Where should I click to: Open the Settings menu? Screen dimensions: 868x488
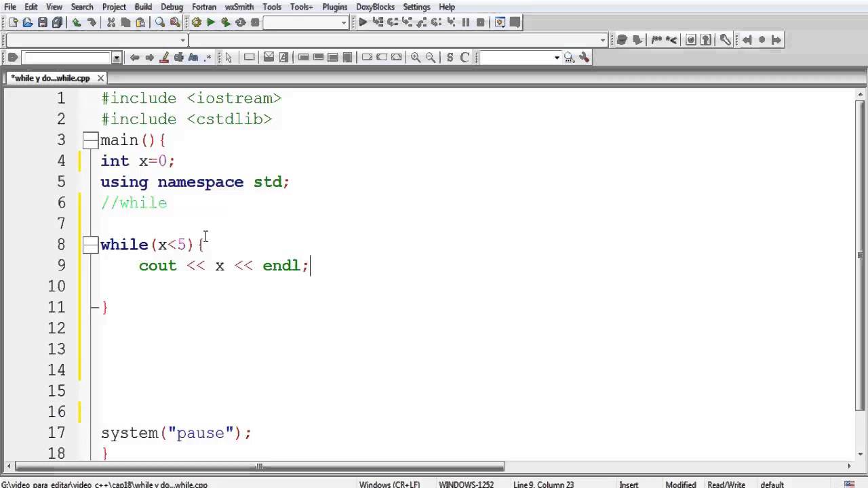pyautogui.click(x=416, y=7)
